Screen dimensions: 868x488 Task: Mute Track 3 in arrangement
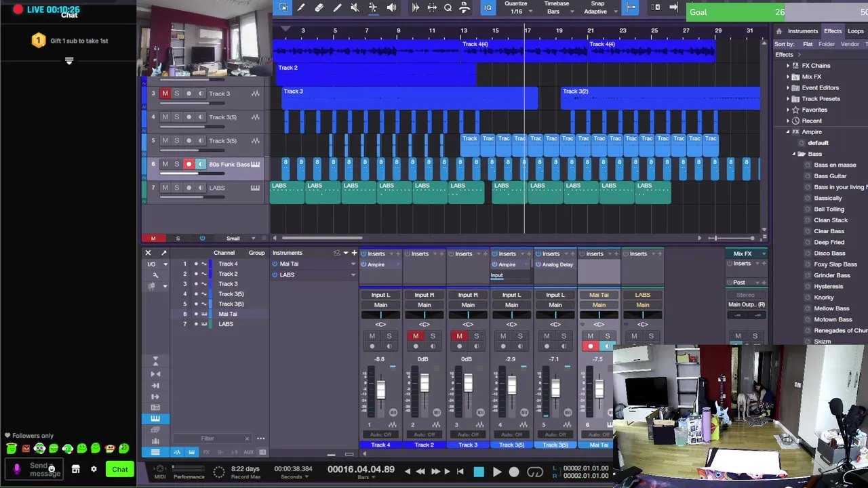165,94
